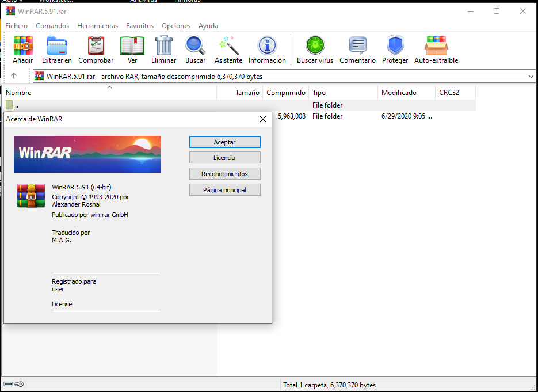Open the Ver book icon
The height and width of the screenshot is (392, 538).
132,45
